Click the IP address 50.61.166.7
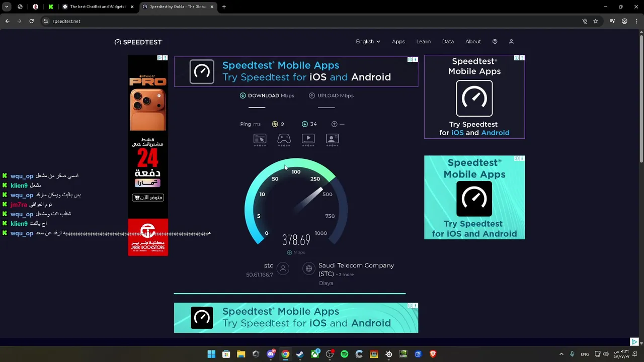The width and height of the screenshot is (644, 362). click(260, 275)
